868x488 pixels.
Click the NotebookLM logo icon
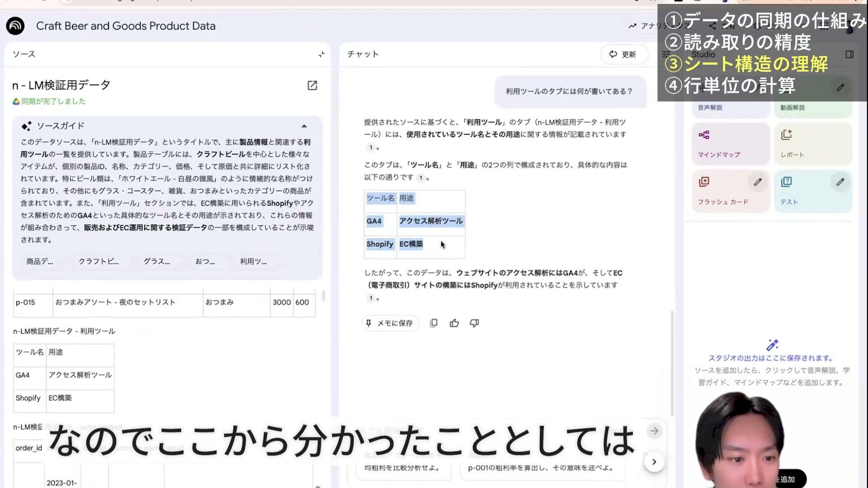pos(15,26)
